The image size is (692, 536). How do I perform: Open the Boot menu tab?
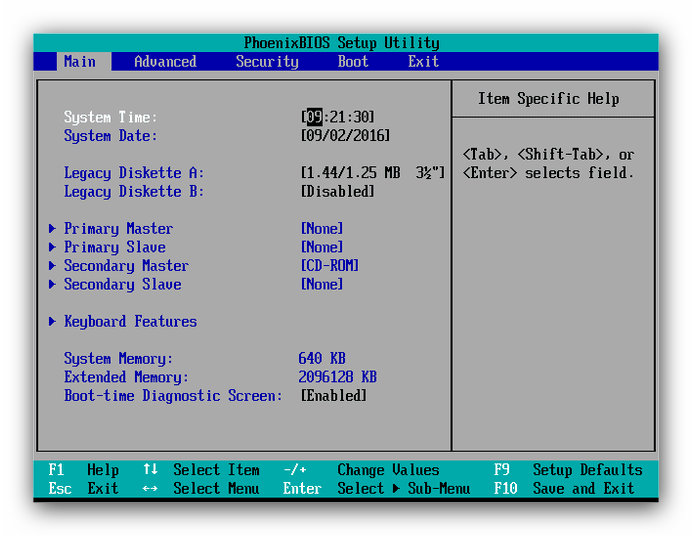coord(353,61)
